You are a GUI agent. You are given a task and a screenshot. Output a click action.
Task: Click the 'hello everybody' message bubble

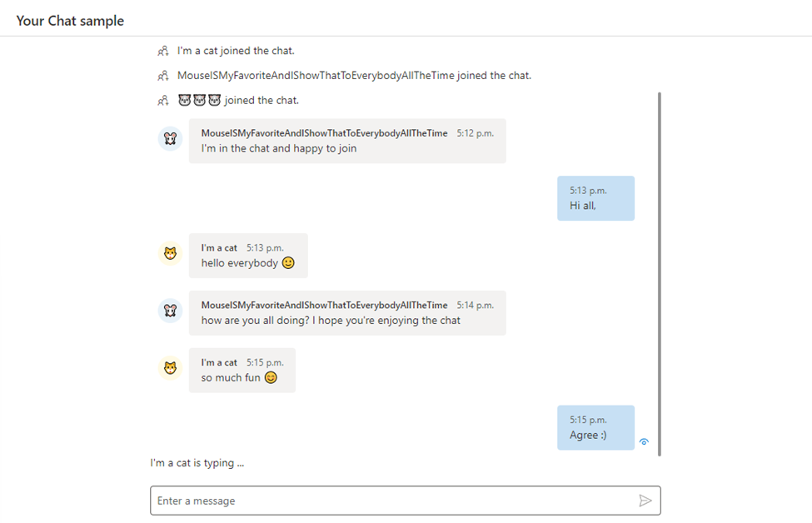pyautogui.click(x=248, y=256)
